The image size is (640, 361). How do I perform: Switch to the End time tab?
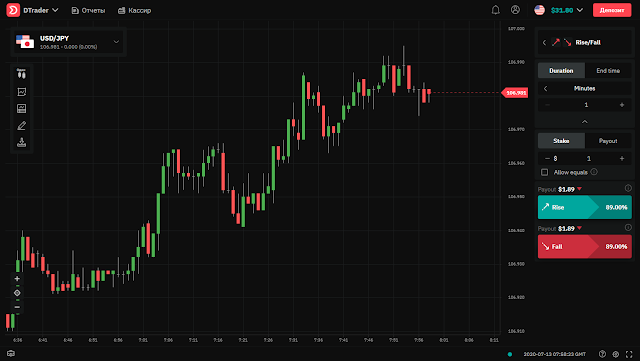608,71
